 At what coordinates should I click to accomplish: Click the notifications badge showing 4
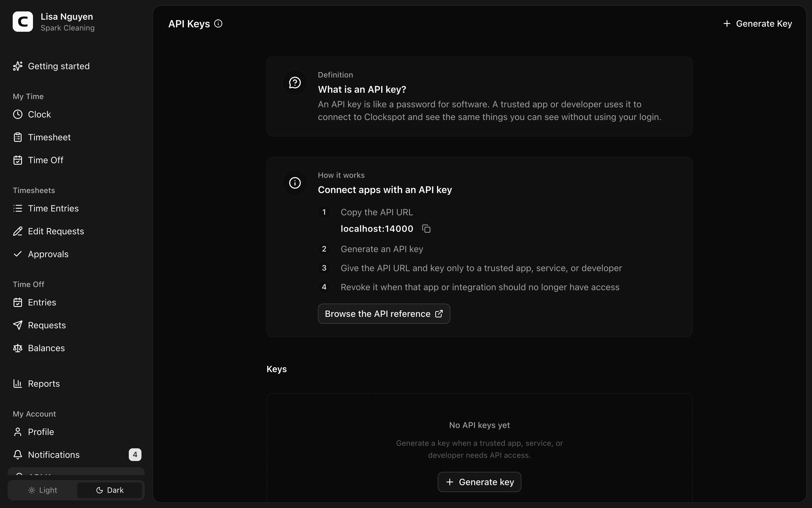(135, 455)
